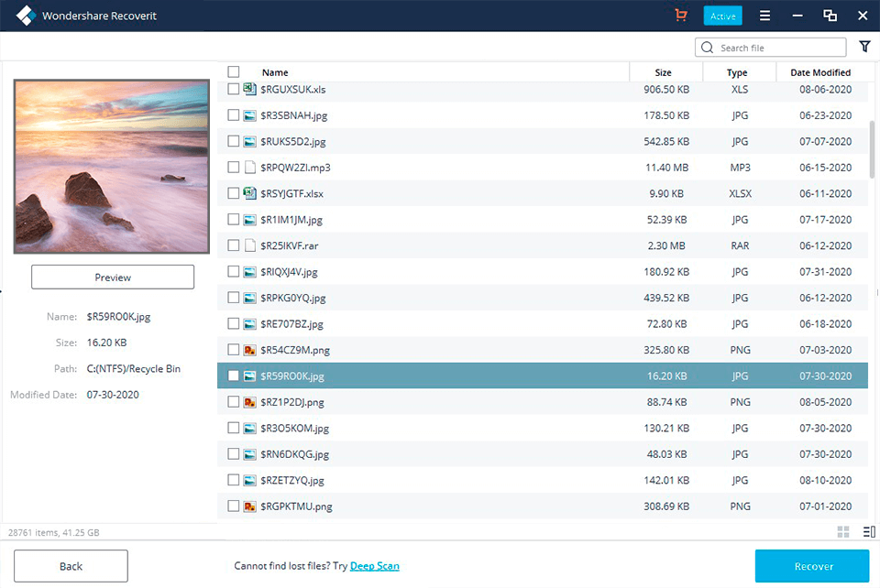Screen dimensions: 880x588
Task: Open the filter icon beside search box
Action: point(864,46)
